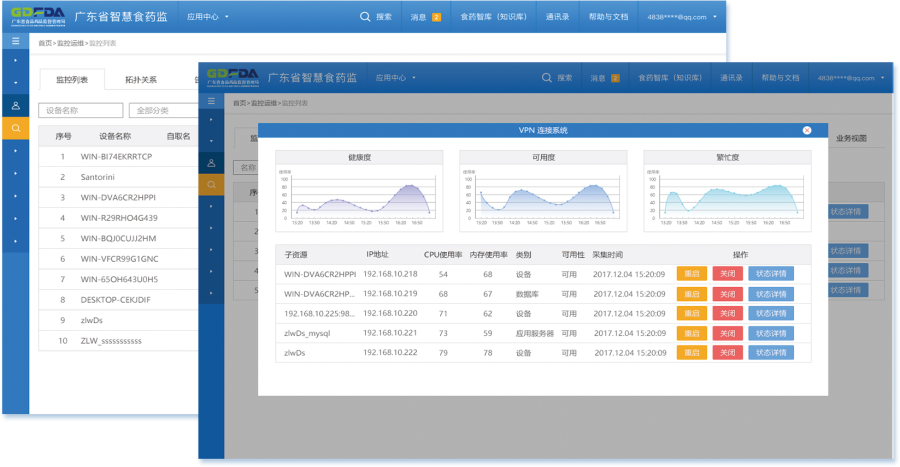Select the Santorini device row
This screenshot has width=900, height=467.
point(118,177)
